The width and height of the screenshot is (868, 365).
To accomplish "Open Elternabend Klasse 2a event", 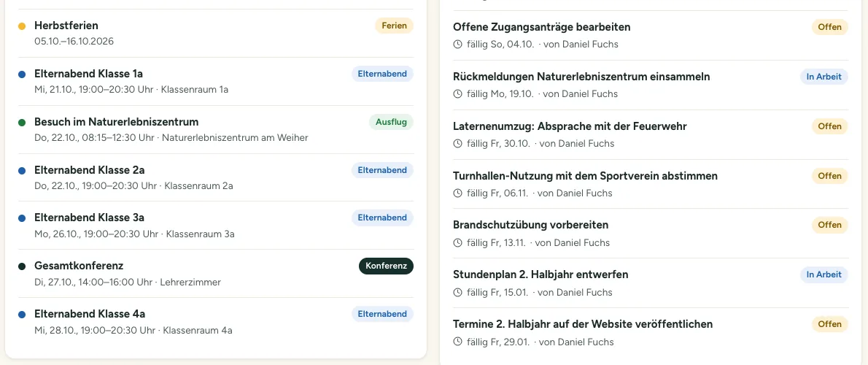I will [x=216, y=177].
